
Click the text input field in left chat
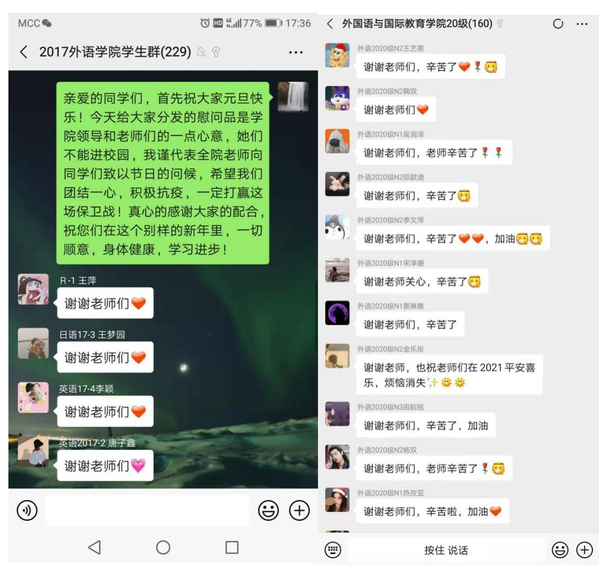[147, 510]
